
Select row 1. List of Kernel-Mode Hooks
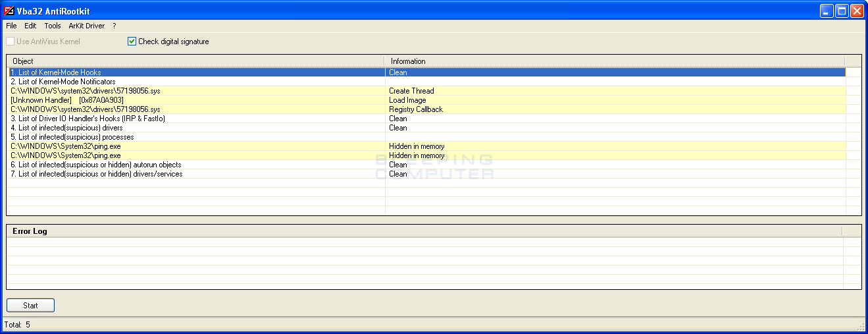pos(426,72)
